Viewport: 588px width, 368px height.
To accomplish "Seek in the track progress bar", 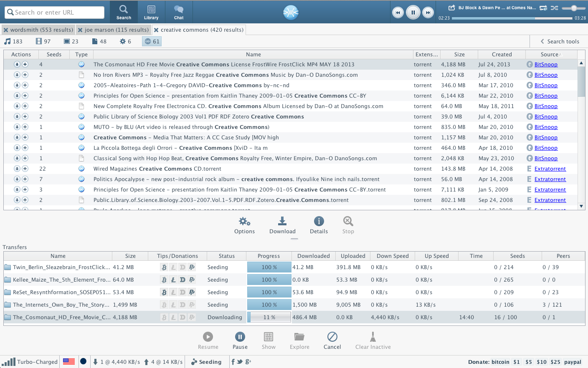I will coord(512,18).
